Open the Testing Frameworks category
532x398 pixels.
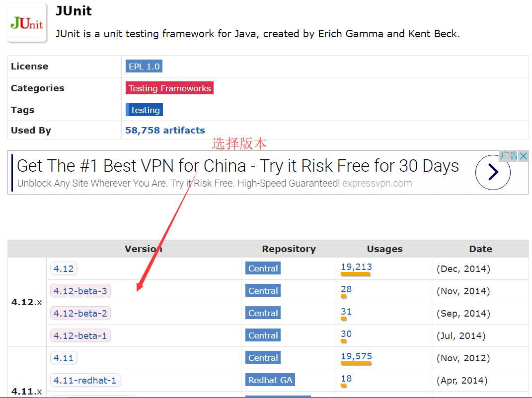pyautogui.click(x=169, y=88)
